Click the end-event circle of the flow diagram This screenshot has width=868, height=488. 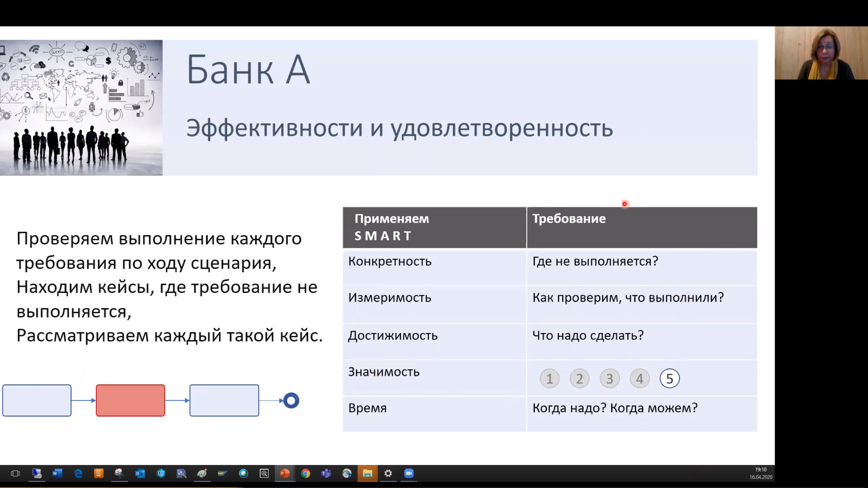pyautogui.click(x=291, y=400)
